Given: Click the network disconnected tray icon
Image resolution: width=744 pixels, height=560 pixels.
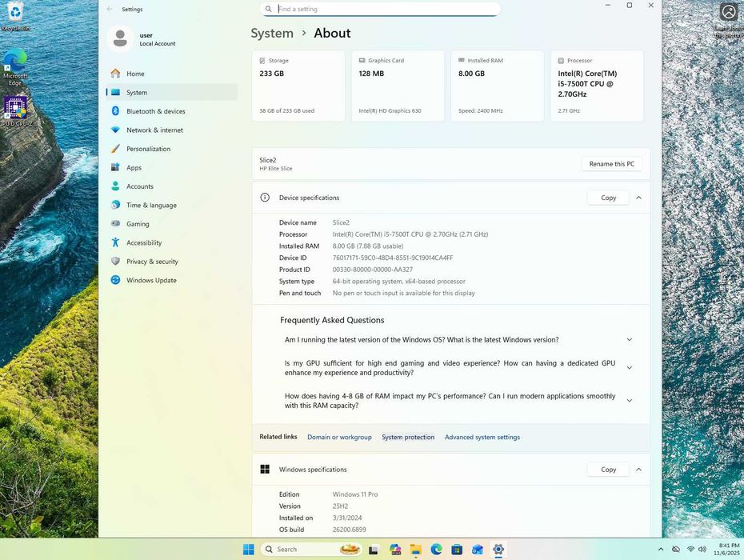Looking at the screenshot, I should (676, 549).
